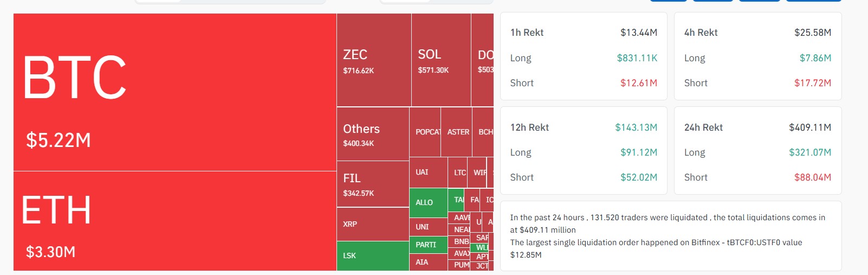The image size is (868, 275).
Task: Click the 12h Rekt card
Action: 584,151
